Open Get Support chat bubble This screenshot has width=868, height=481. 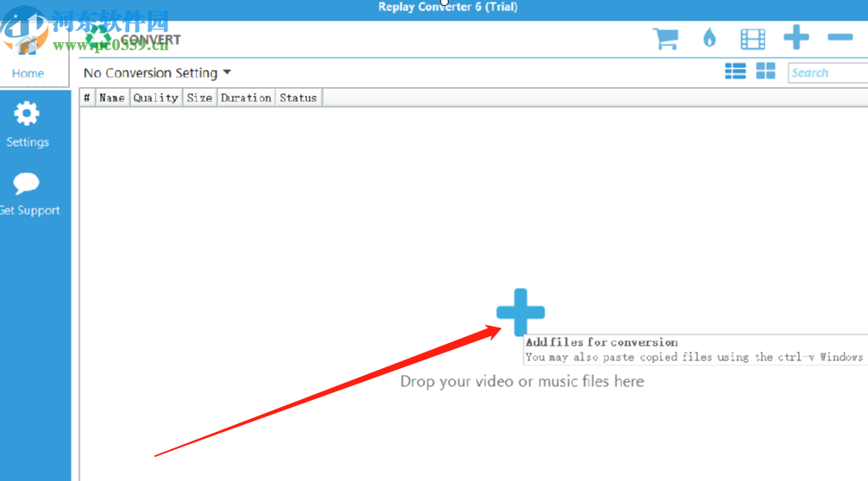click(28, 195)
